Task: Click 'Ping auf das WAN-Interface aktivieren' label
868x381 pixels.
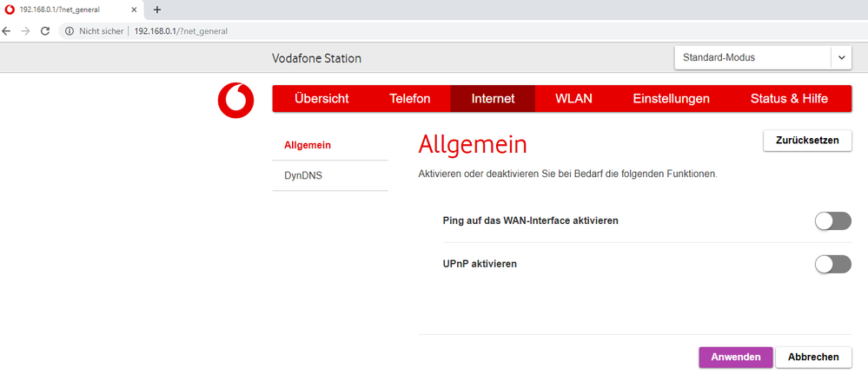Action: pos(530,220)
